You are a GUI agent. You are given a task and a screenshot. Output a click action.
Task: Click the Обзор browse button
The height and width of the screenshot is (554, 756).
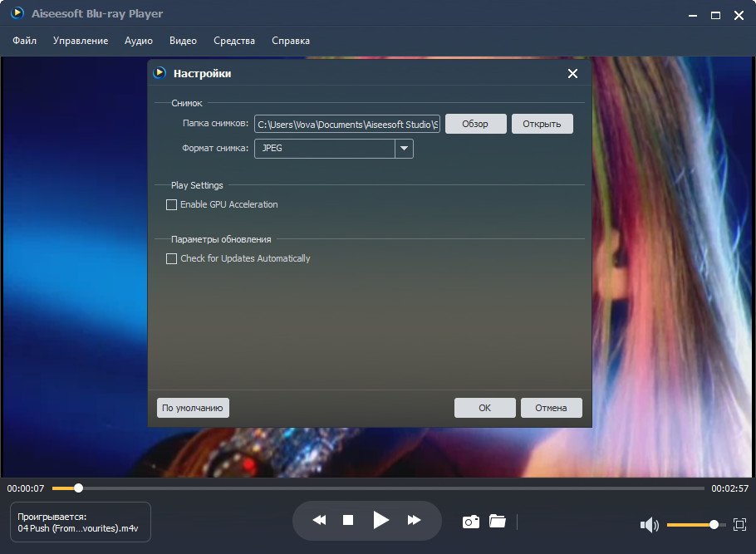pos(475,124)
